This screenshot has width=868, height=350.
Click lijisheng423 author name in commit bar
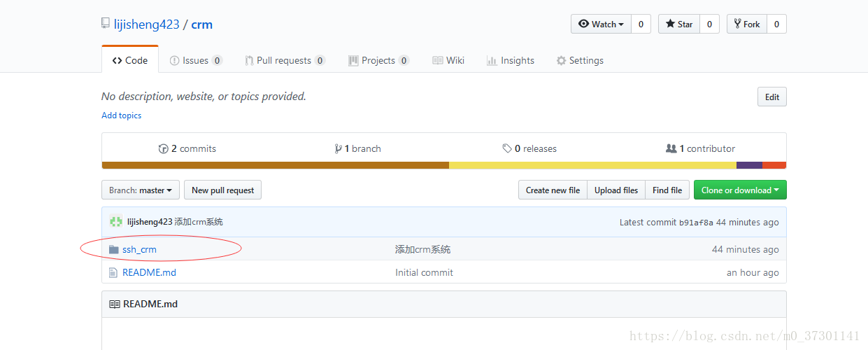click(x=150, y=222)
